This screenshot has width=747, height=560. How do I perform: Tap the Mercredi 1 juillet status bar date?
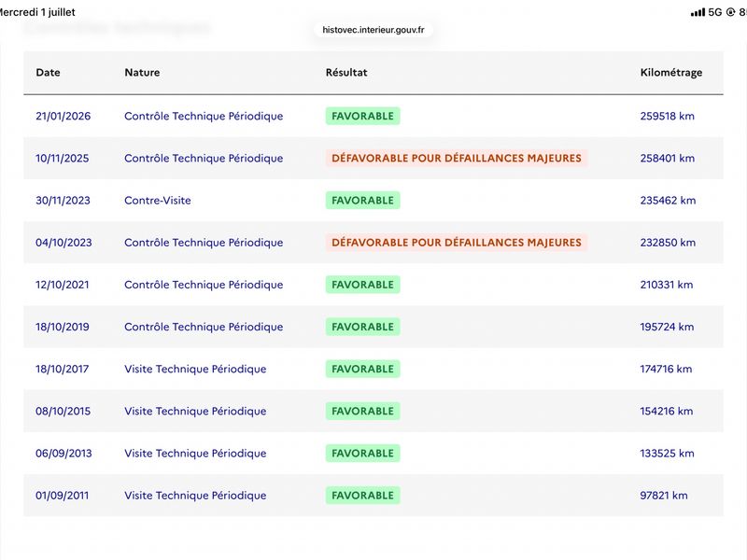(37, 12)
